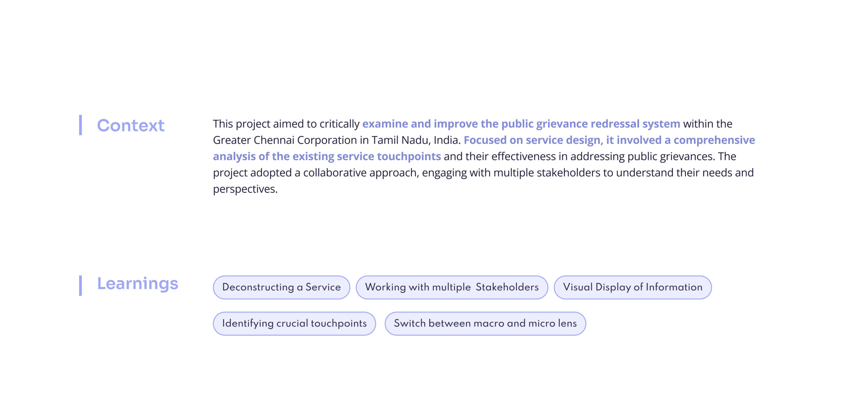
Task: Click the vertical bar beside Learnings
Action: pos(81,285)
